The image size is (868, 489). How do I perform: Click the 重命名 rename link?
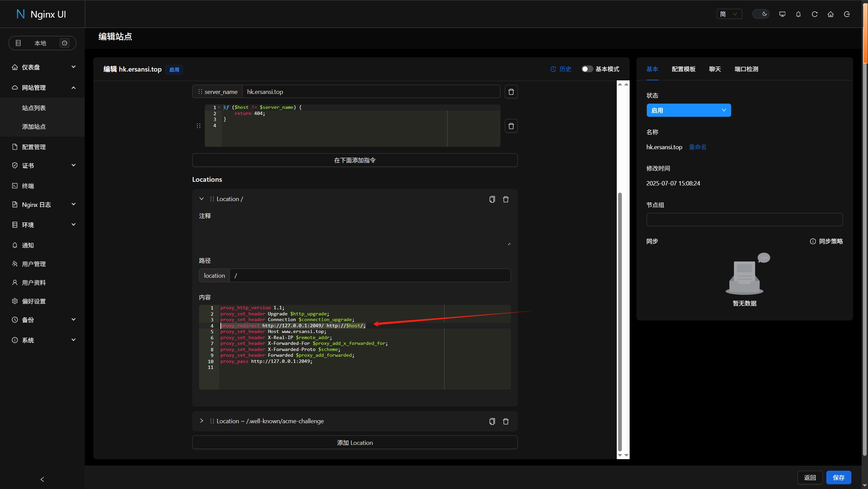(x=697, y=147)
